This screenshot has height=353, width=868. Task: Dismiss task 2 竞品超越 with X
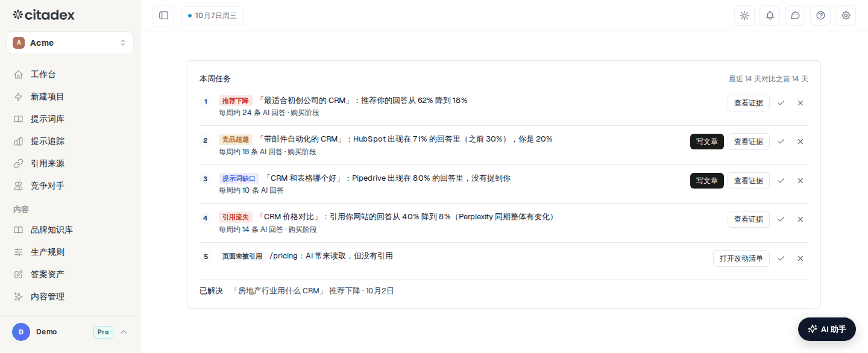coord(800,142)
